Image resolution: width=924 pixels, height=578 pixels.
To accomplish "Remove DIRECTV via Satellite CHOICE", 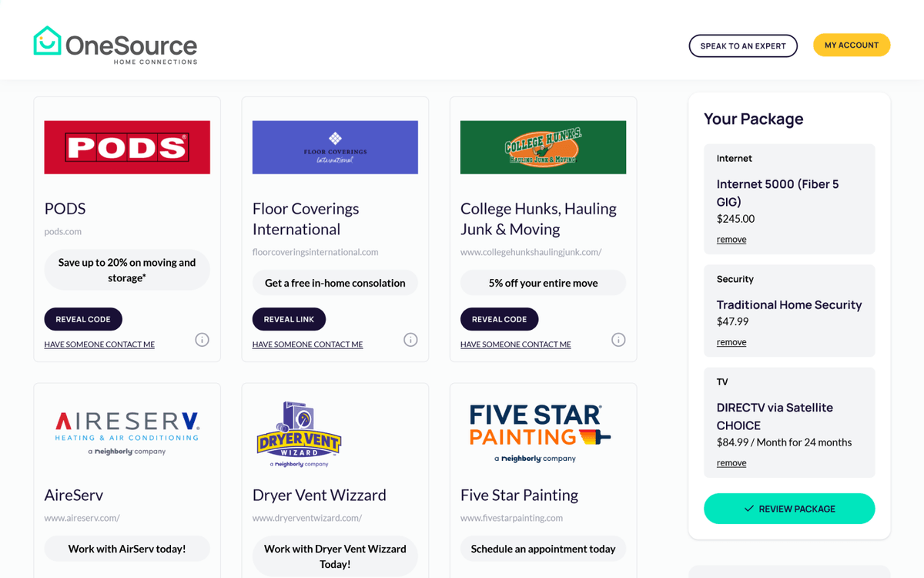I will tap(731, 462).
